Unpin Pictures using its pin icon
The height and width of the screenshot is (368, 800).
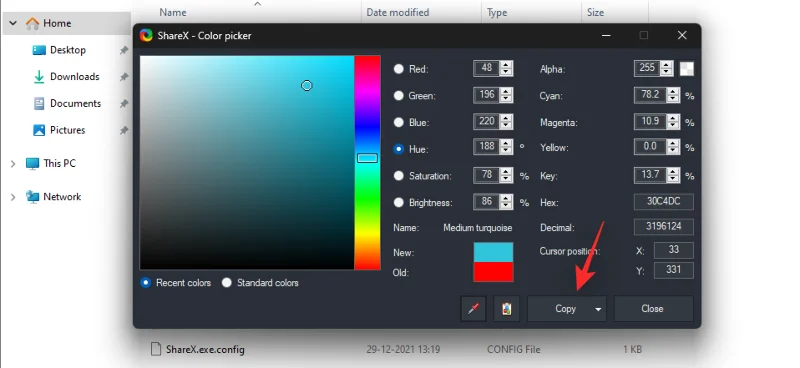(123, 130)
